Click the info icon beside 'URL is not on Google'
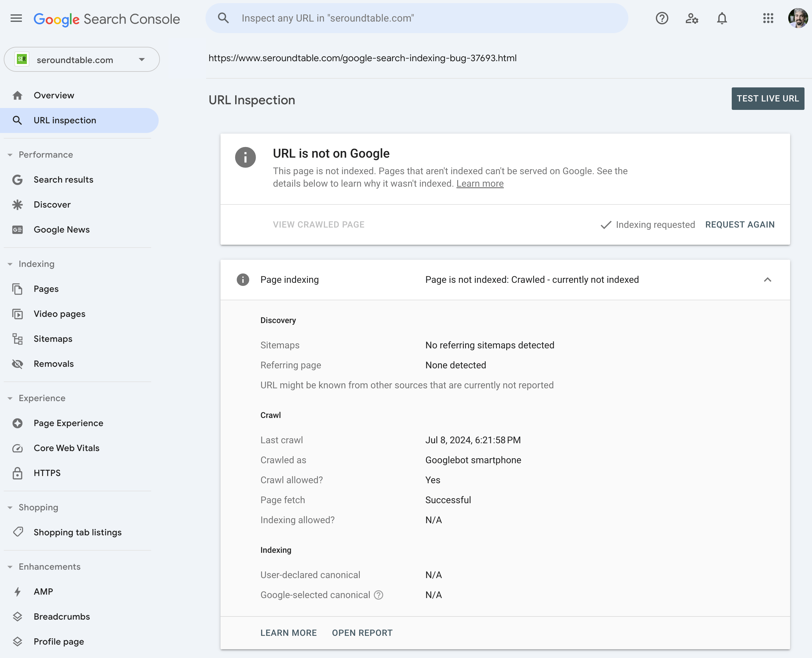This screenshot has width=812, height=658. click(x=245, y=157)
